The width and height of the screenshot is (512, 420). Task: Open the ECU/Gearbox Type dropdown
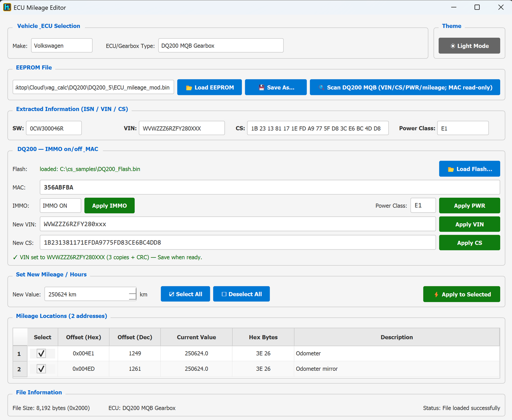(221, 45)
